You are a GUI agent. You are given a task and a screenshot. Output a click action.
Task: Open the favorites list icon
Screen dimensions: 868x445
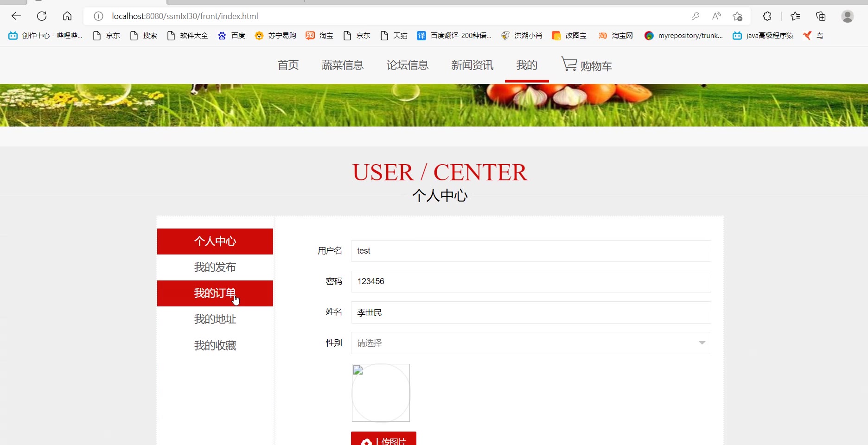pos(795,16)
